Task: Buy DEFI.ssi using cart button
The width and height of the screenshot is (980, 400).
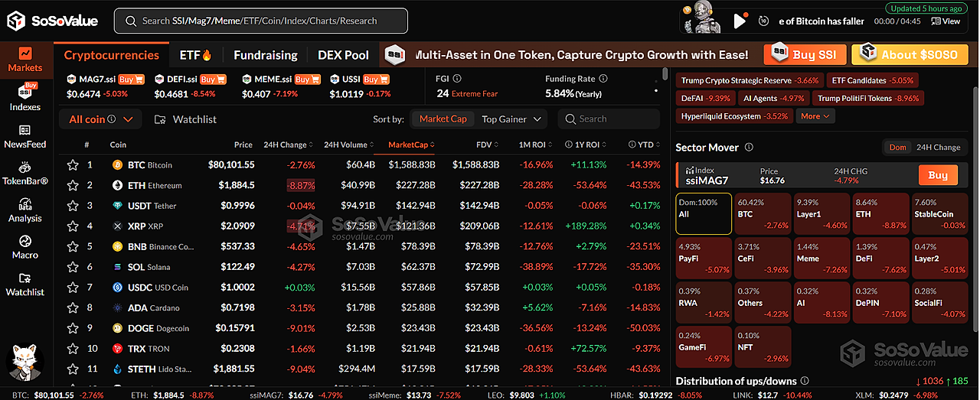Action: tap(214, 80)
